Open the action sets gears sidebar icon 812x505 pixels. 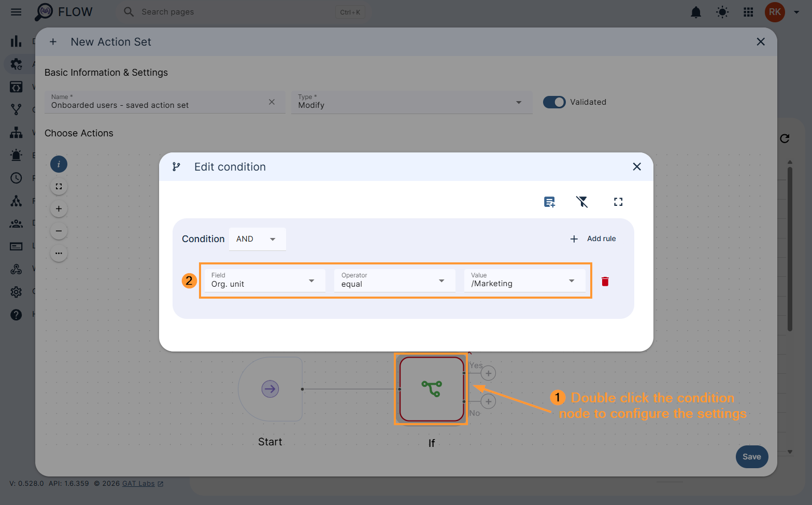[16, 64]
